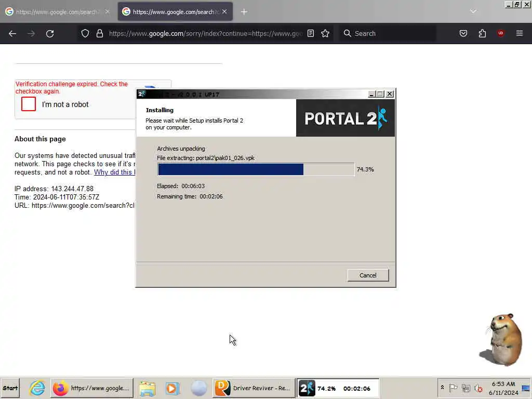Toggle reader view icon in address bar
The height and width of the screenshot is (399, 532).
(311, 33)
